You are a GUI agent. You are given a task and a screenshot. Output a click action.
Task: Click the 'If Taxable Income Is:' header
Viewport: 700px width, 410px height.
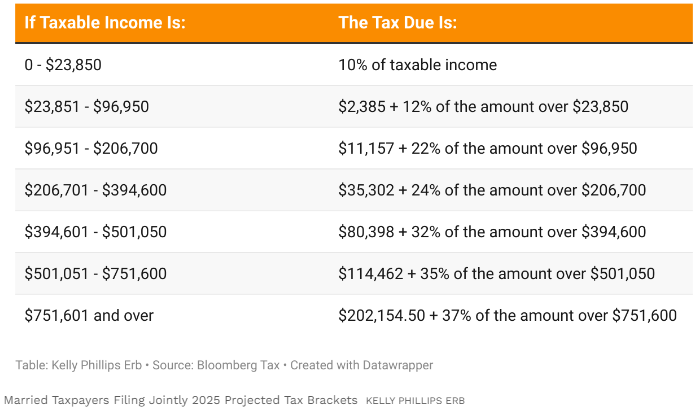point(105,22)
